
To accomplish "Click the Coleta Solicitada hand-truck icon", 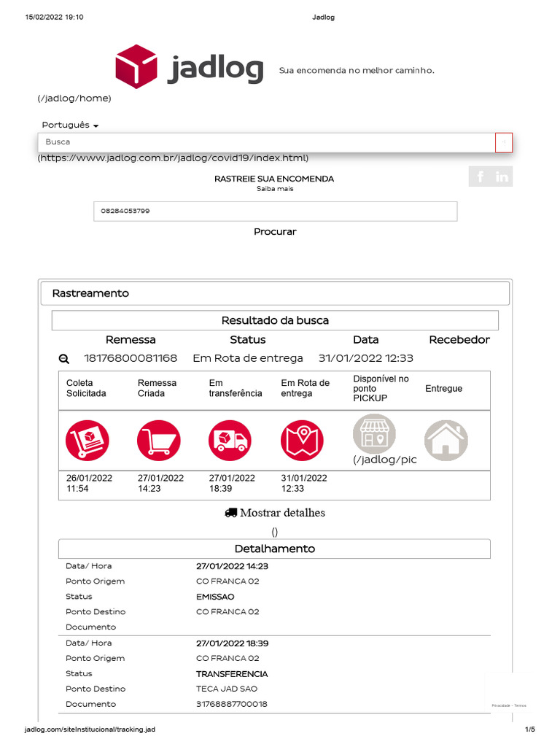I will 87,441.
